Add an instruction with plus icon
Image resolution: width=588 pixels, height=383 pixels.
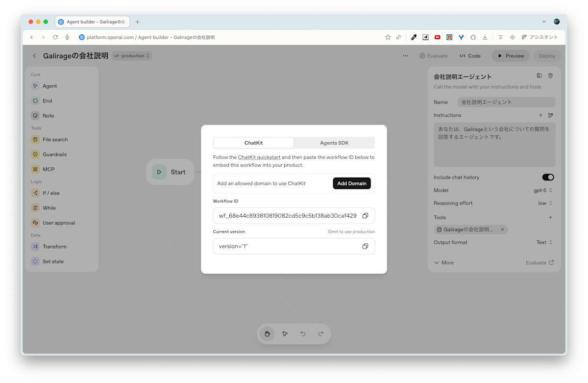[541, 115]
